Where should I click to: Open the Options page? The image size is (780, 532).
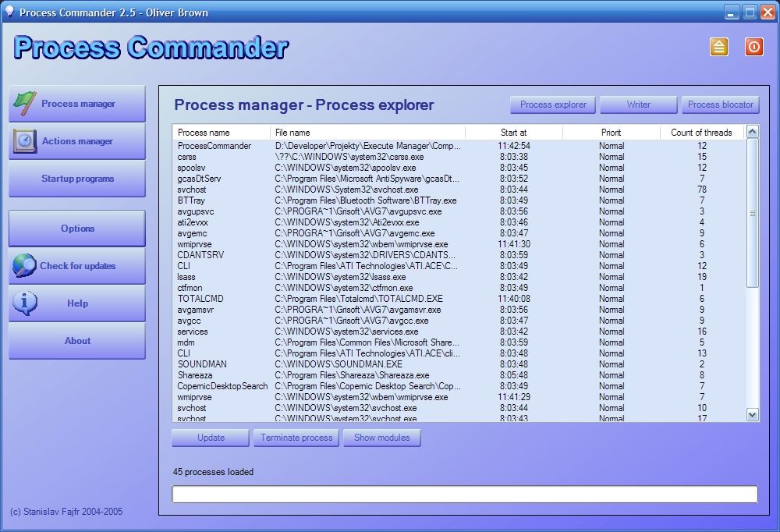[x=77, y=229]
